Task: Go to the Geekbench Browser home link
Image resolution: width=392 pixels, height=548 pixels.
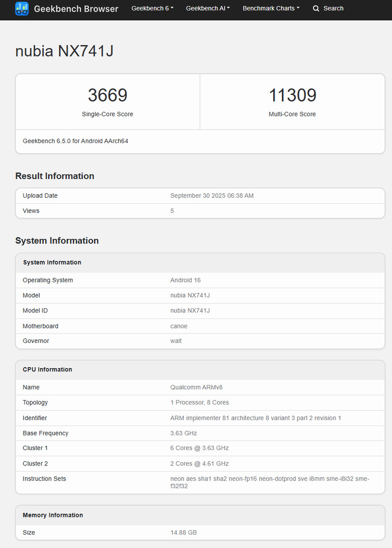Action: pyautogui.click(x=76, y=9)
